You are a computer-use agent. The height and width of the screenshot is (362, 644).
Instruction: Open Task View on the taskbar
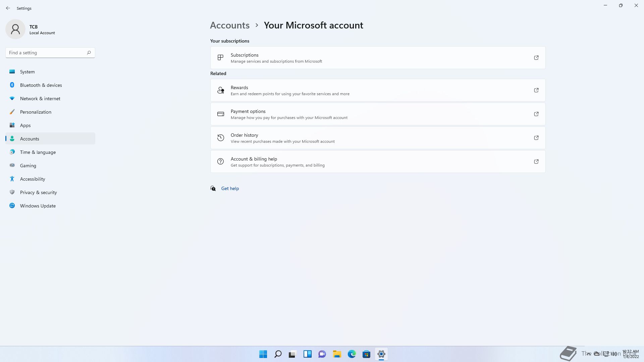[x=293, y=354]
